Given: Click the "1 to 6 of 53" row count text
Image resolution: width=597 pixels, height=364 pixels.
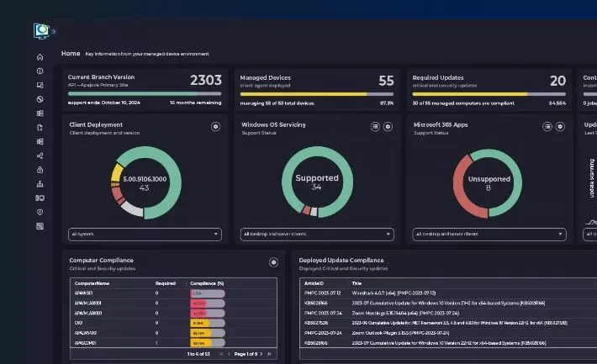Looking at the screenshot, I should pos(198,354).
